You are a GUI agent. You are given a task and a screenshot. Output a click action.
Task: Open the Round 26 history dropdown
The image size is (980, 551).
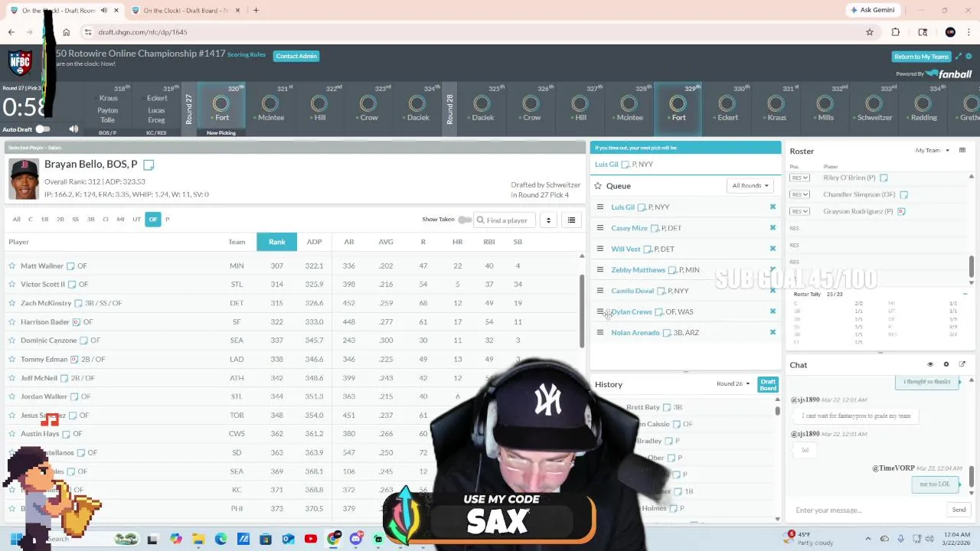click(733, 384)
